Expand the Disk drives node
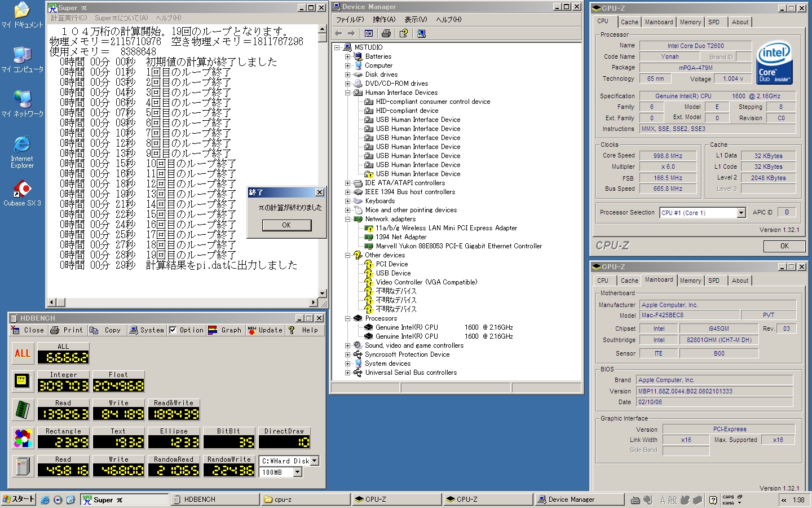This screenshot has height=508, width=812. [x=348, y=75]
